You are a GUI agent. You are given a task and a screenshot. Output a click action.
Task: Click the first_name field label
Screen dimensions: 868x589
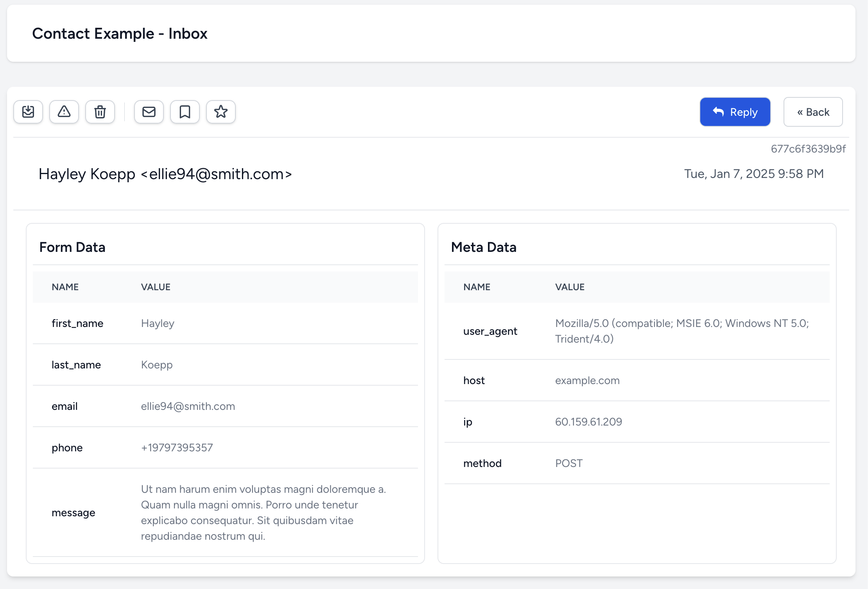(77, 323)
